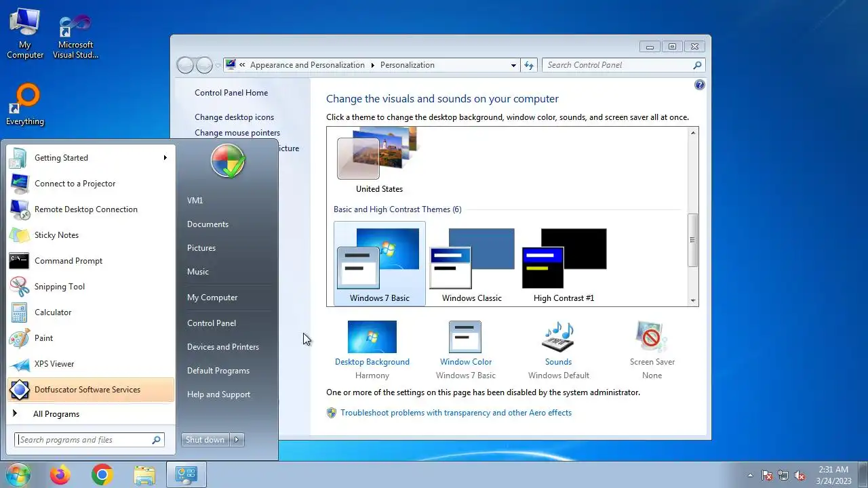This screenshot has width=868, height=488.
Task: Open Everything desktop shortcut
Action: point(25,105)
